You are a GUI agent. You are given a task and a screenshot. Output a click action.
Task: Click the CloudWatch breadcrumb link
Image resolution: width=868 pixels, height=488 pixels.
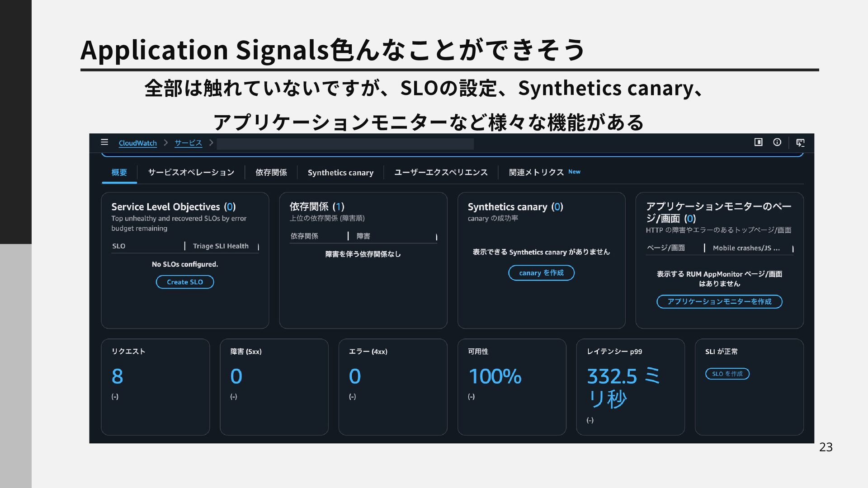point(137,143)
